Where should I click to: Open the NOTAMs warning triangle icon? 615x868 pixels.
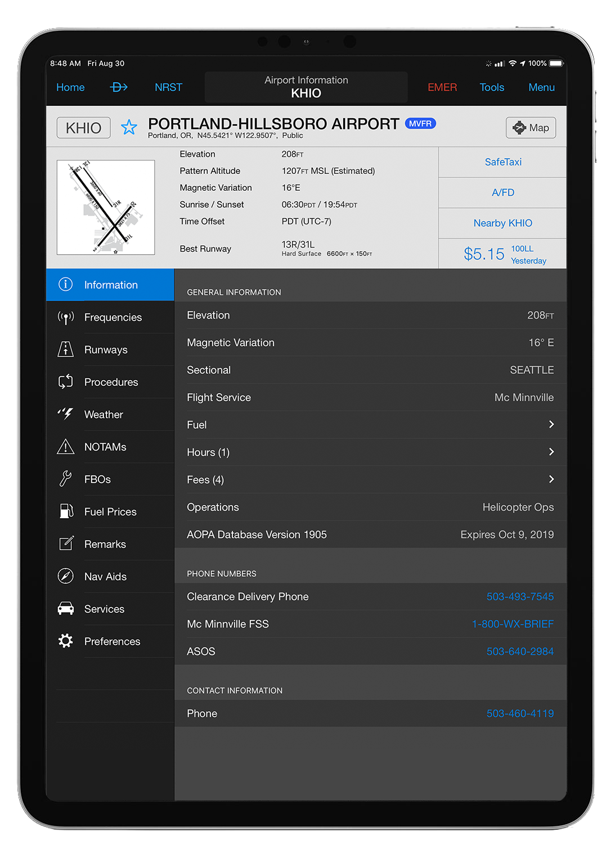pyautogui.click(x=66, y=447)
